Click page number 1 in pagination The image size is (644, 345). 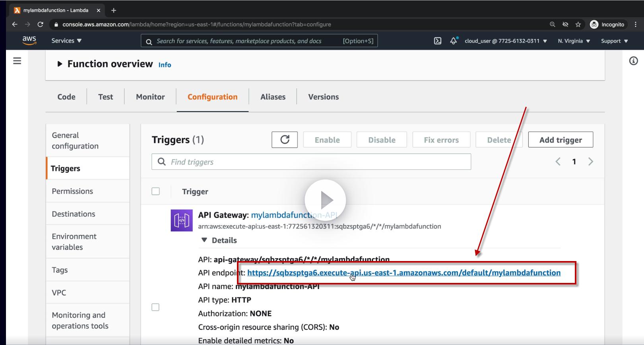tap(574, 162)
